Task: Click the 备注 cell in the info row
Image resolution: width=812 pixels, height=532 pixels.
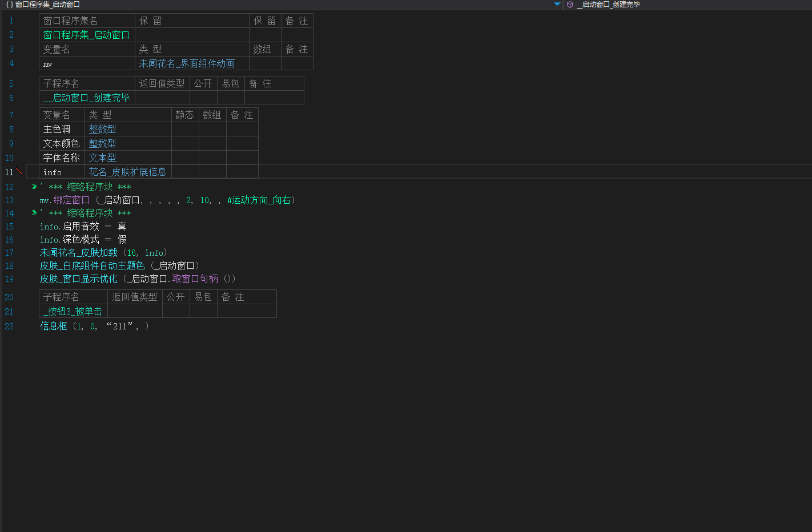Action: pos(242,172)
